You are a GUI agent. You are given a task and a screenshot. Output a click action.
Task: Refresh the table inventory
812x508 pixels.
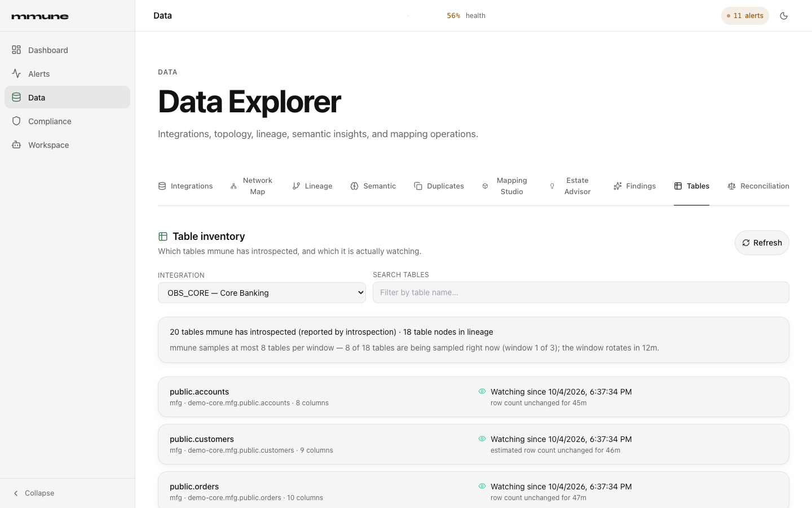coord(762,243)
